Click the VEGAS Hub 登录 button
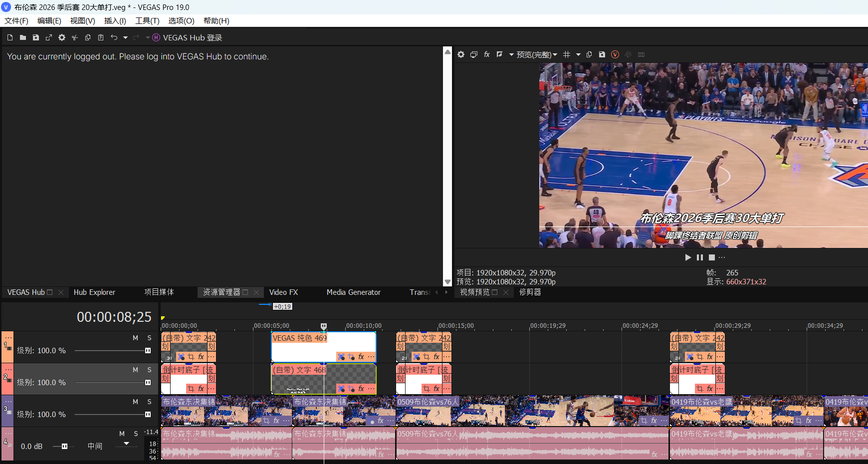Viewport: 868px width, 464px height. pos(188,37)
